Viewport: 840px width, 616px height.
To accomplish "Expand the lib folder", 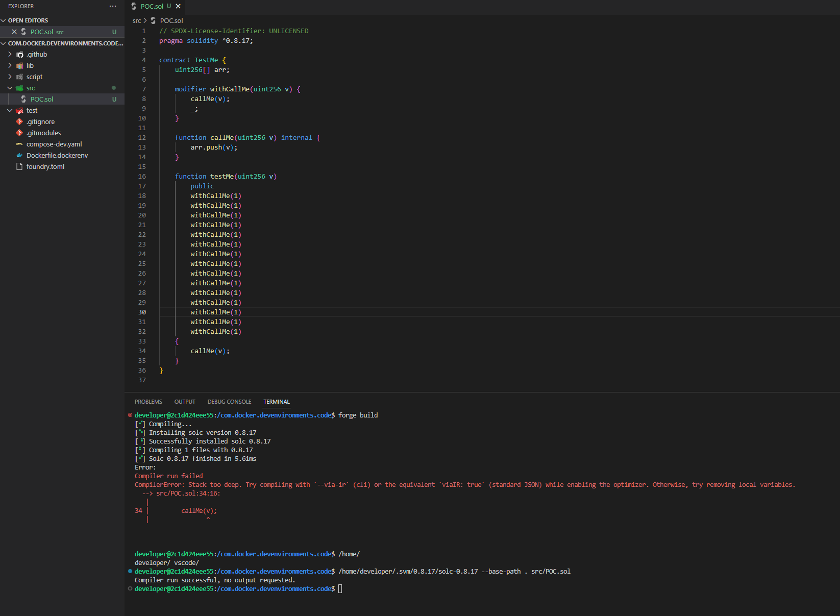I will pyautogui.click(x=10, y=65).
